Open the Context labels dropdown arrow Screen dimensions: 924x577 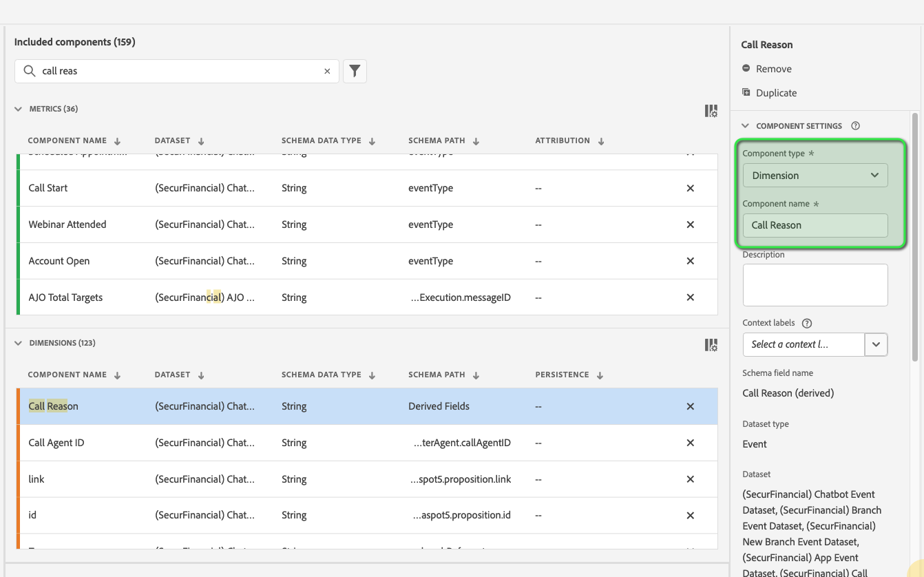[876, 344]
